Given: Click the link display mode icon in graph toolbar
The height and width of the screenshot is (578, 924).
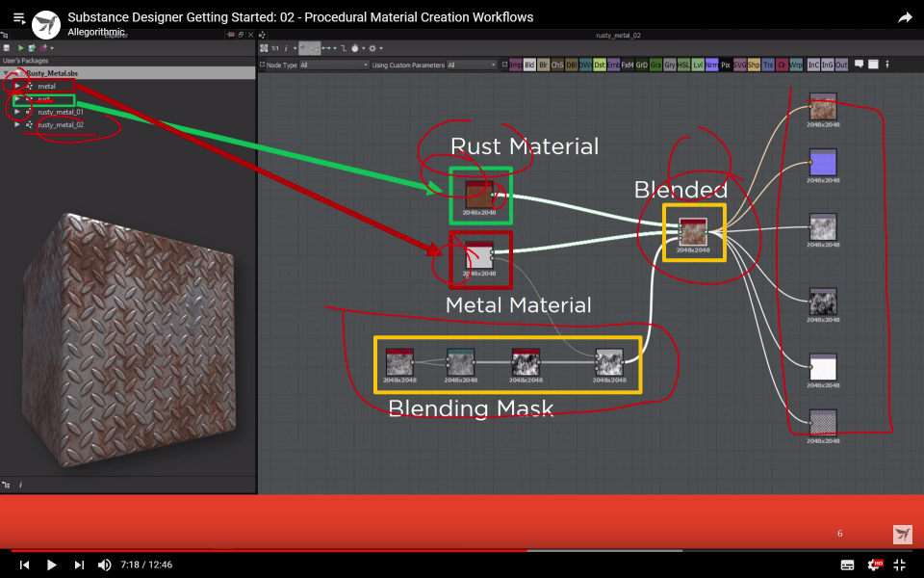Looking at the screenshot, I should coord(326,48).
